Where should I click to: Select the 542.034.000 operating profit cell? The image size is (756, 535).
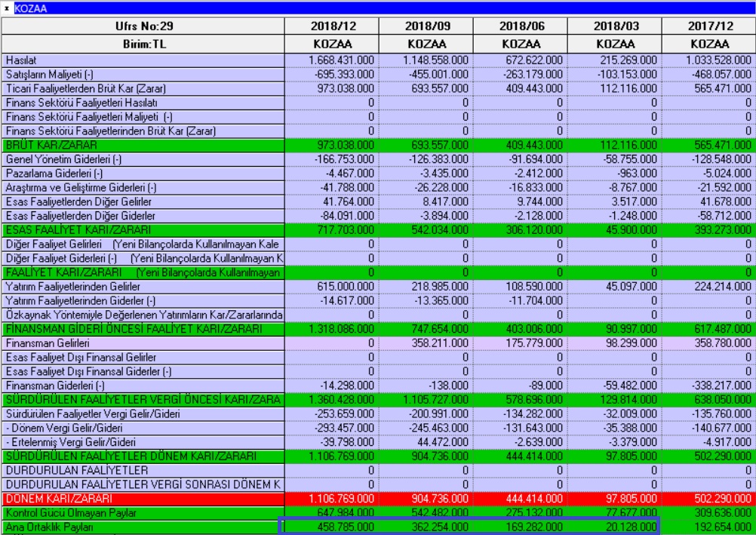point(426,230)
